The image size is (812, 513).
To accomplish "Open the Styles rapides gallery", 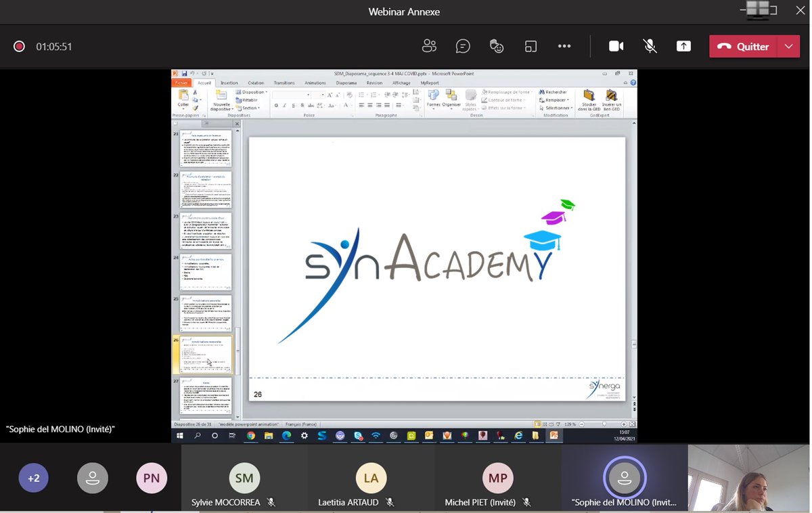I will click(x=470, y=100).
